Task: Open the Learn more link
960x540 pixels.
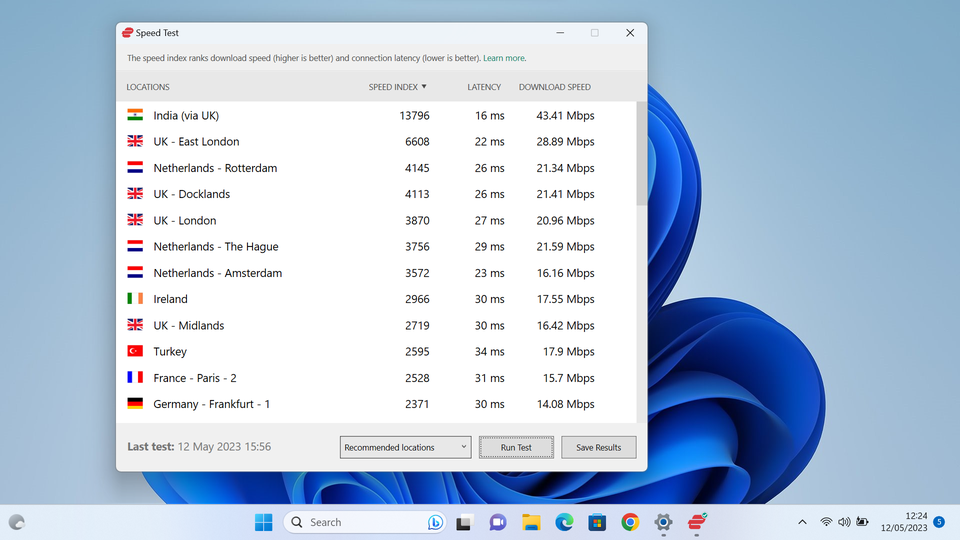Action: pos(504,58)
